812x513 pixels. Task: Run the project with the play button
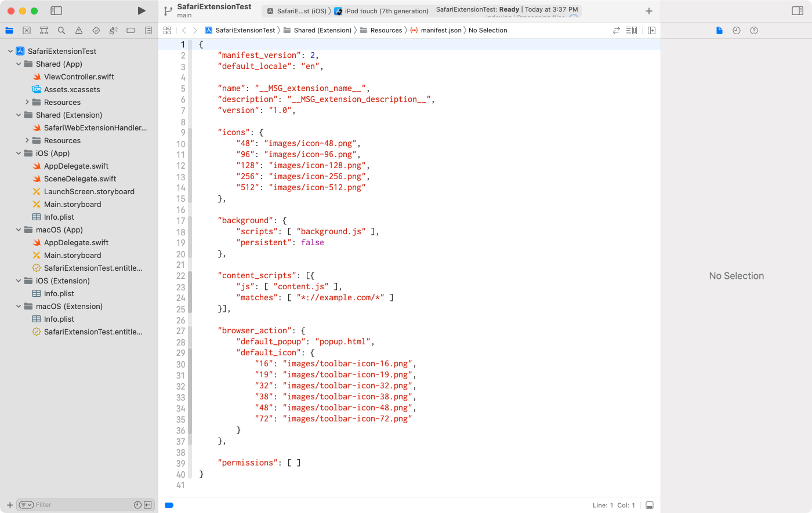[x=142, y=10]
